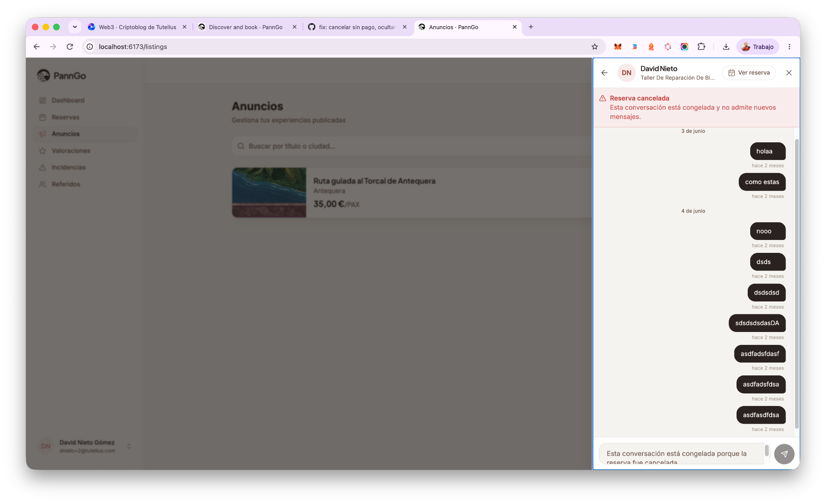826x504 pixels.
Task: Open 'Ruta guiada al Torcal de Antequera' title
Action: pyautogui.click(x=374, y=181)
